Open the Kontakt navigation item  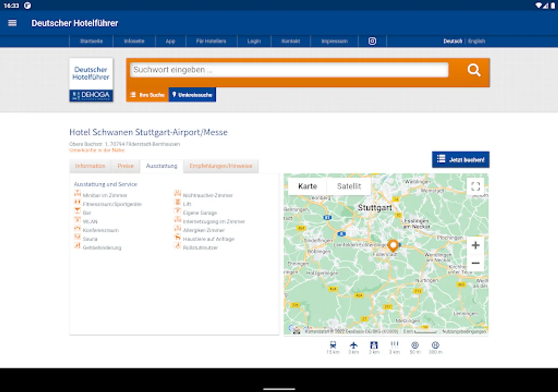(291, 41)
